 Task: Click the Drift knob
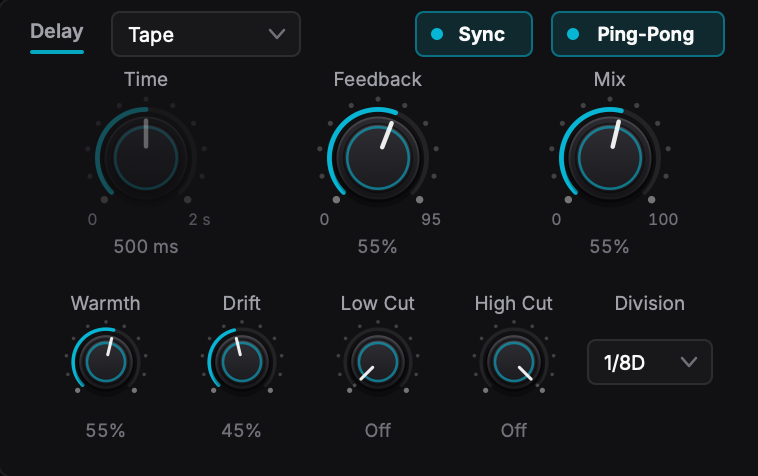(x=242, y=362)
